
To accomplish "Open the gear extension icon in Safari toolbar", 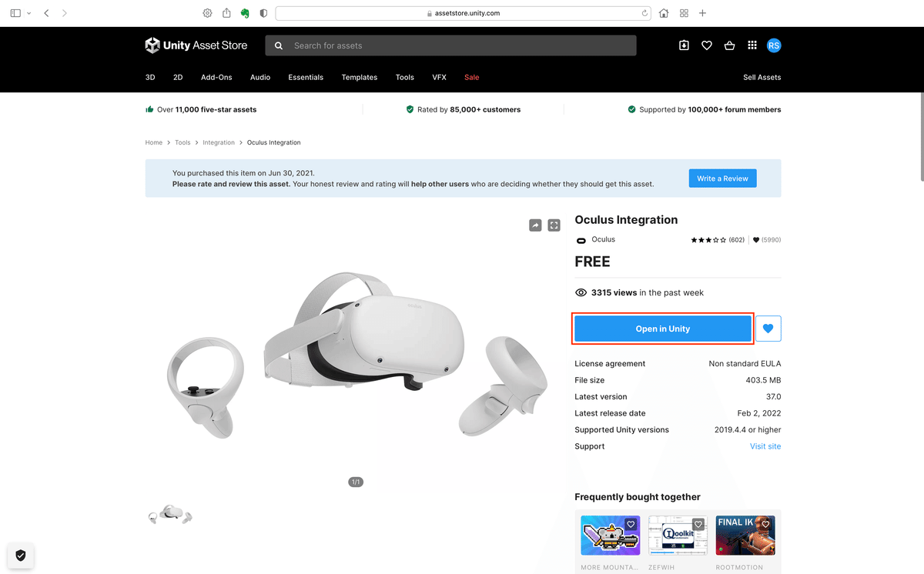I will [207, 13].
